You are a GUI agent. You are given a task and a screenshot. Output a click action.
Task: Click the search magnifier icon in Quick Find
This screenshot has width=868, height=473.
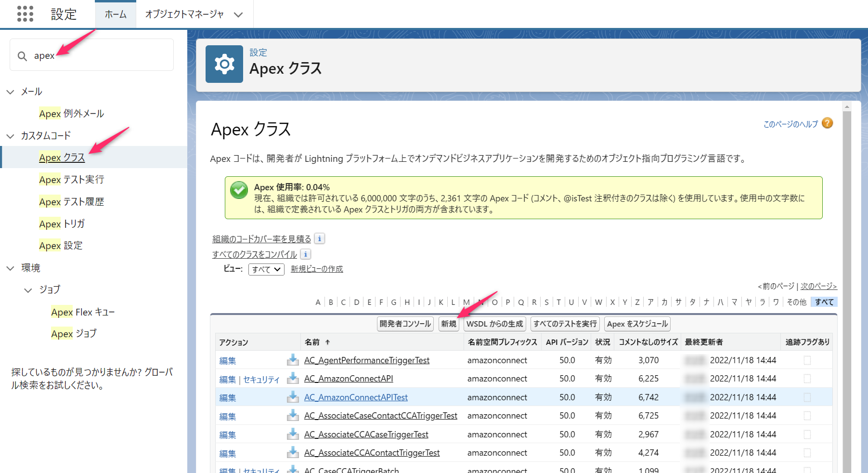tap(22, 56)
